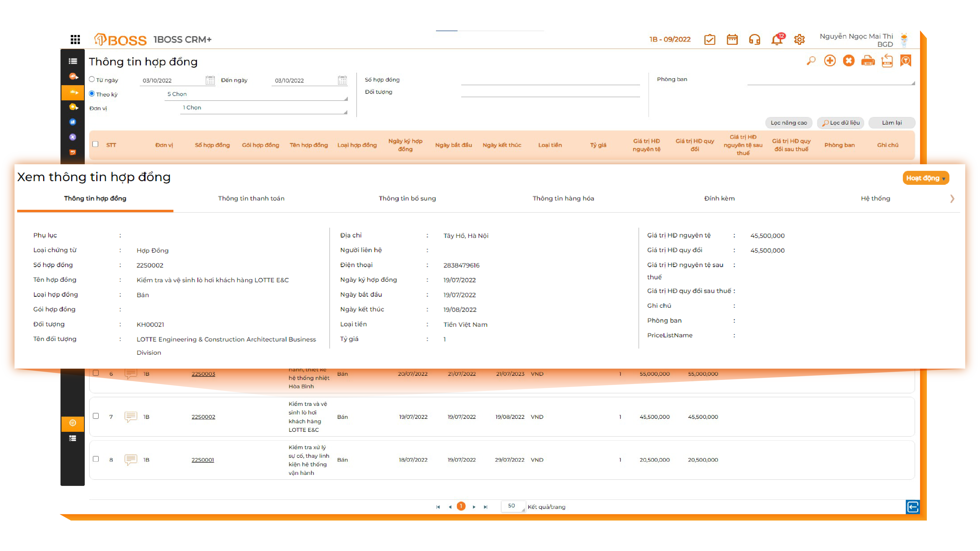Click the comment icon on row 7
Viewport: 980px width, 551px height.
131,416
